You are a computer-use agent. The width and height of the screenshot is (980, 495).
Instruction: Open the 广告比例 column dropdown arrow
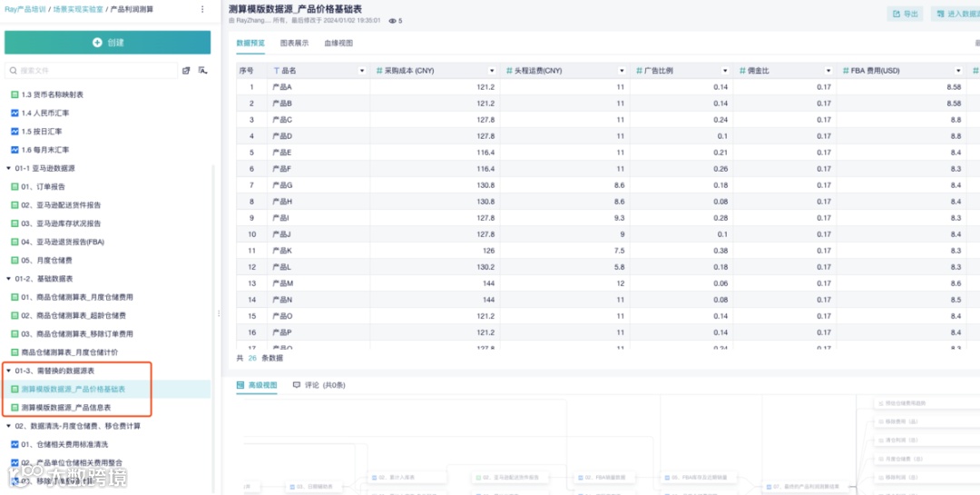[725, 71]
